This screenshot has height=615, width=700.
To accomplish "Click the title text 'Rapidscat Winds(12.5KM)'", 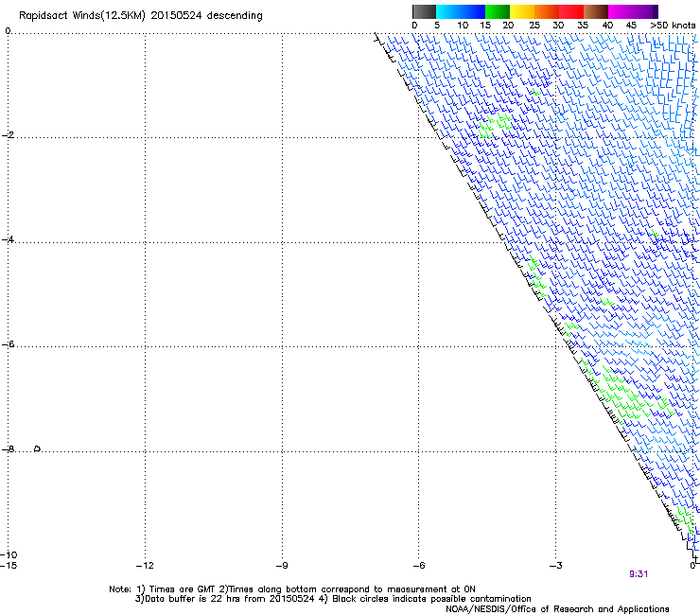I will 82,16.
